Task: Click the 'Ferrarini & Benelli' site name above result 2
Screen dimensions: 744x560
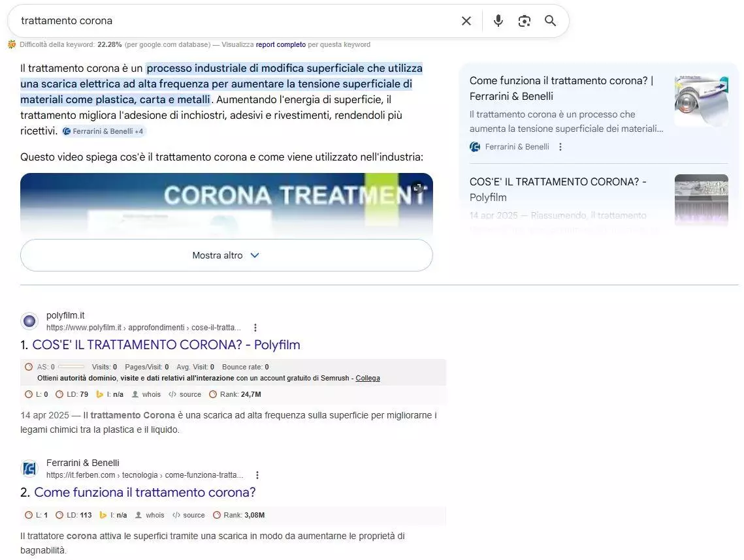Action: point(82,463)
